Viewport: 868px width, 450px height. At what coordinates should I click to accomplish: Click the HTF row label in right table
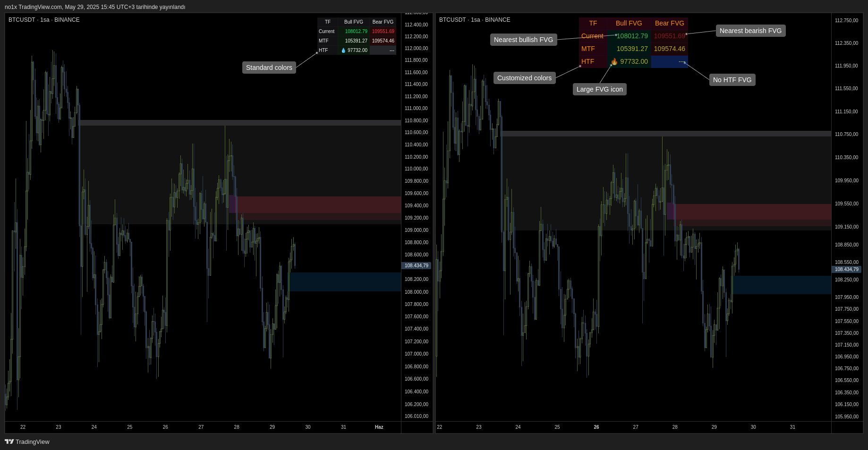click(587, 61)
